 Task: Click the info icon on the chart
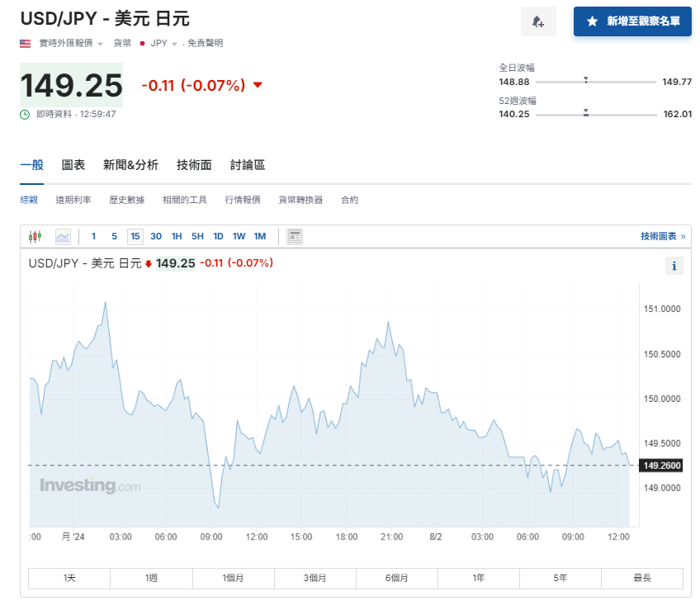(x=674, y=266)
